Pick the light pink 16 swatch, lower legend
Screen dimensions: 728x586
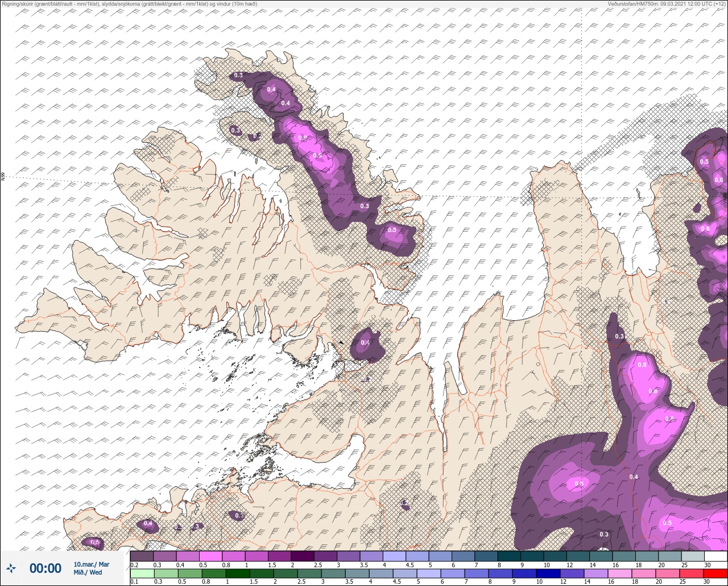click(619, 573)
